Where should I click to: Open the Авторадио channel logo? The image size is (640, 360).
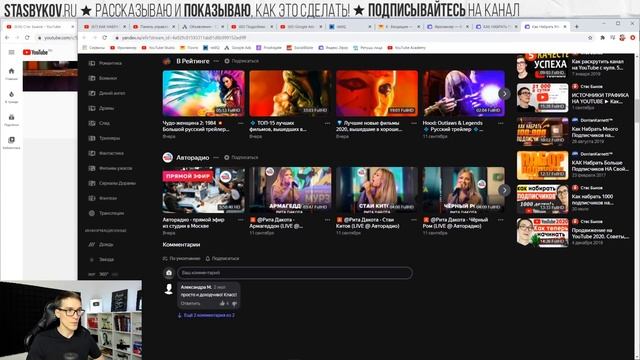point(167,158)
